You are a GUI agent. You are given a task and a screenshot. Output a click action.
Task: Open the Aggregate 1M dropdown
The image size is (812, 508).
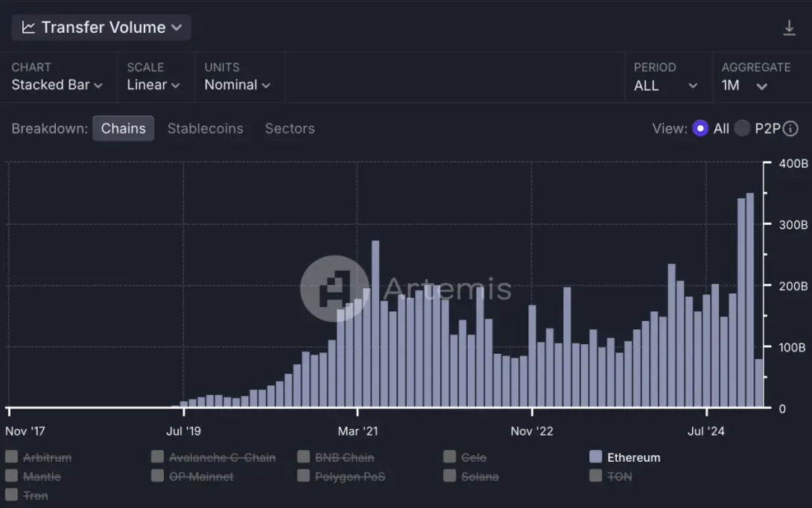coord(744,86)
